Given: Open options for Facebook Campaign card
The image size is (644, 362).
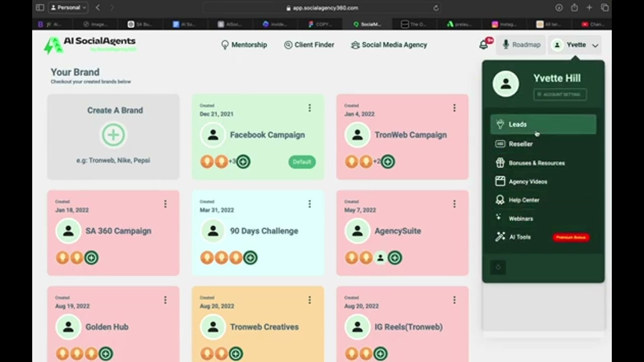Looking at the screenshot, I should point(309,108).
